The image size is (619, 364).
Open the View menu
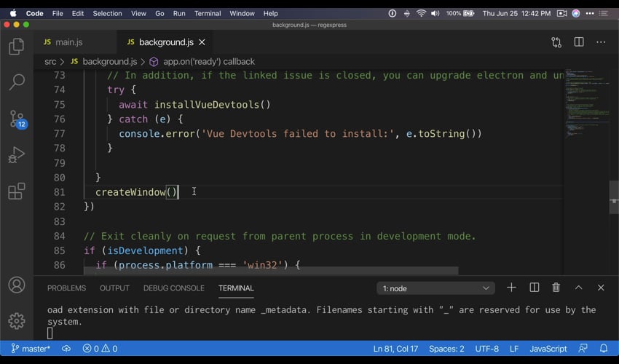tap(138, 13)
